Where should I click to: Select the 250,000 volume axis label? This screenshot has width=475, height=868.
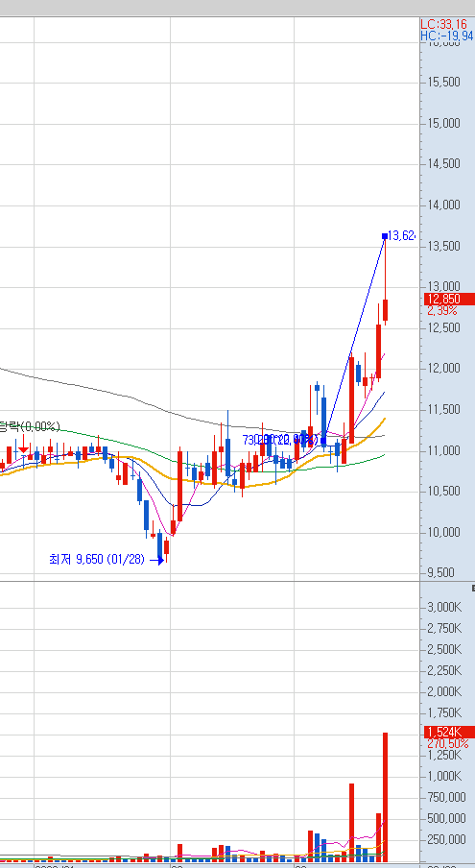[x=445, y=840]
